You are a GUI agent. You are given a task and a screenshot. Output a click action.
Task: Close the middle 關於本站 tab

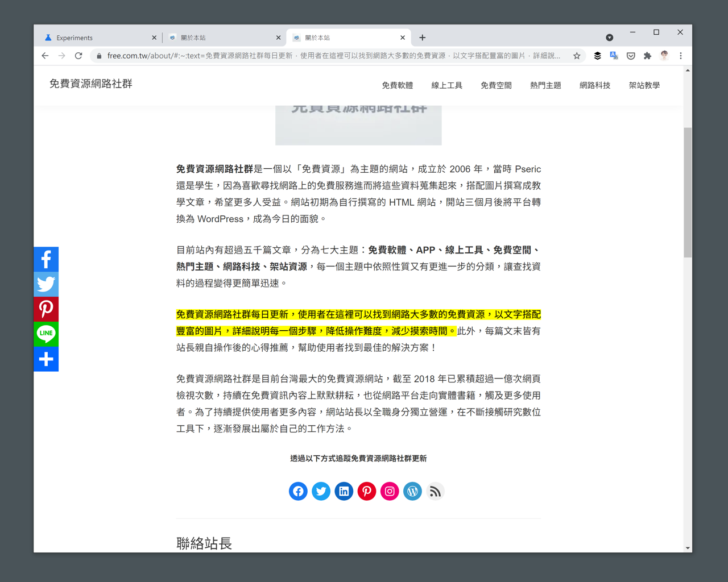pos(278,38)
